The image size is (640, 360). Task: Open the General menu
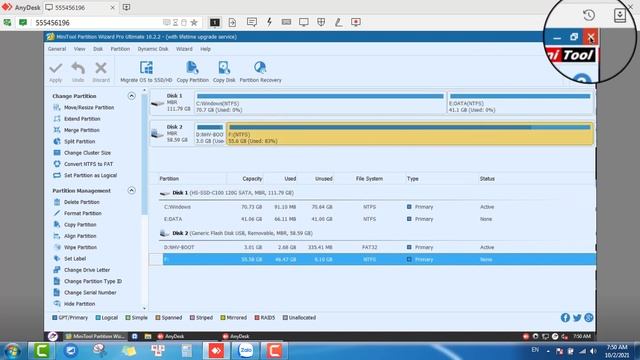(x=57, y=49)
